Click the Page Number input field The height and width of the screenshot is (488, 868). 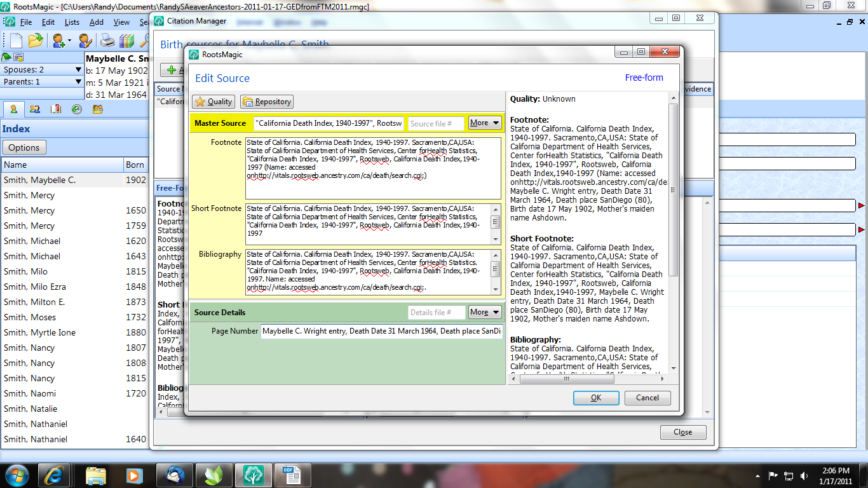tap(381, 331)
